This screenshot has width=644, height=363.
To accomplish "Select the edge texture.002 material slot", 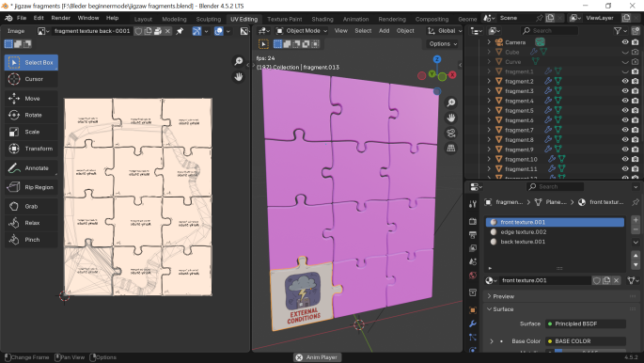I will pos(555,232).
